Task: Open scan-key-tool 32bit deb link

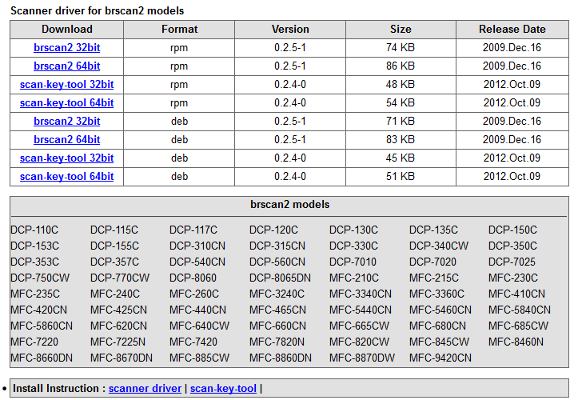Action: (x=67, y=158)
